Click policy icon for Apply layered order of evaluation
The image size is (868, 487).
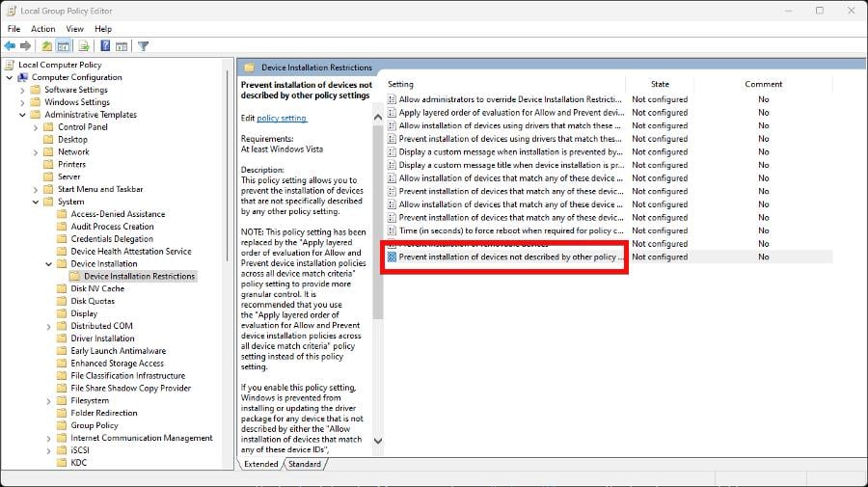[x=392, y=112]
